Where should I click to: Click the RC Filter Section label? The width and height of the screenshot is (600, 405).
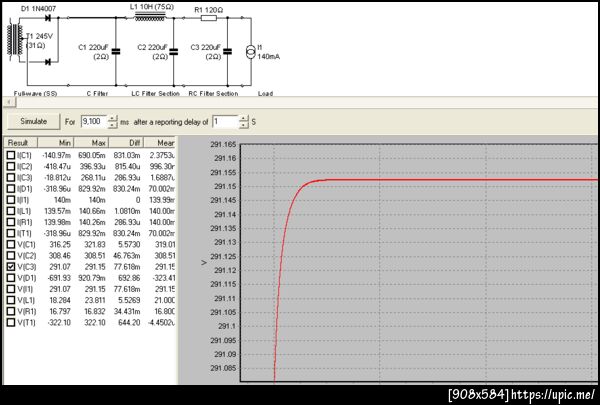(213, 93)
